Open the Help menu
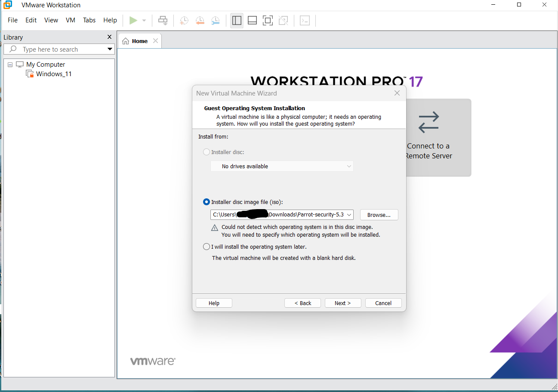The image size is (558, 392). pos(110,20)
